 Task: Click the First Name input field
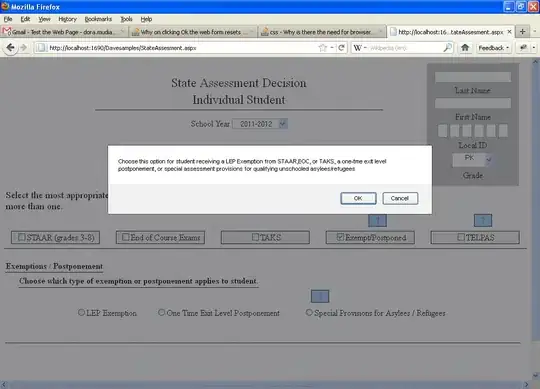click(473, 103)
